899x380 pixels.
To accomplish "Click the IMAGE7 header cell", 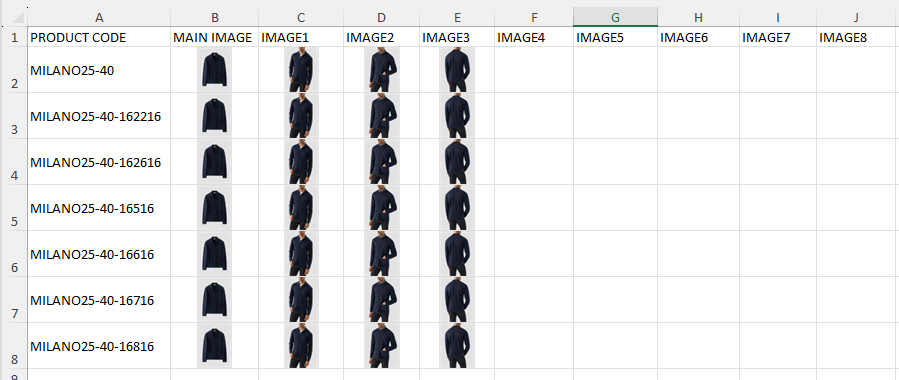I will pyautogui.click(x=778, y=38).
